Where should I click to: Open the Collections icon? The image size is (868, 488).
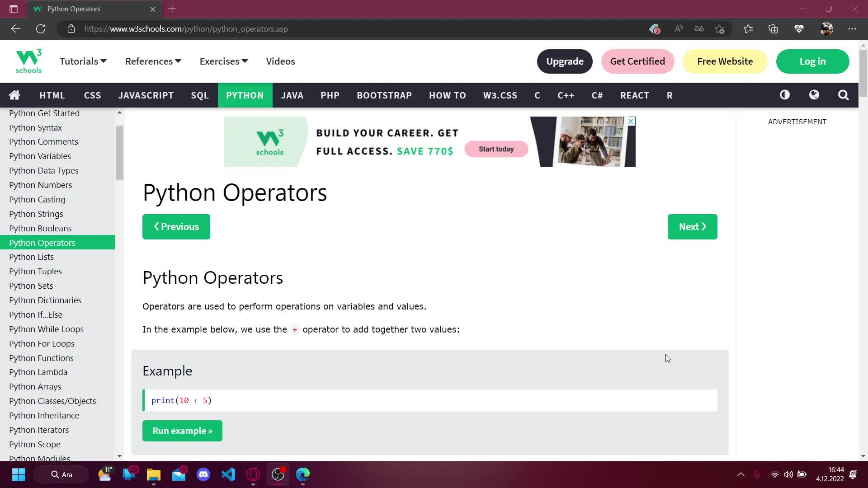tap(773, 29)
